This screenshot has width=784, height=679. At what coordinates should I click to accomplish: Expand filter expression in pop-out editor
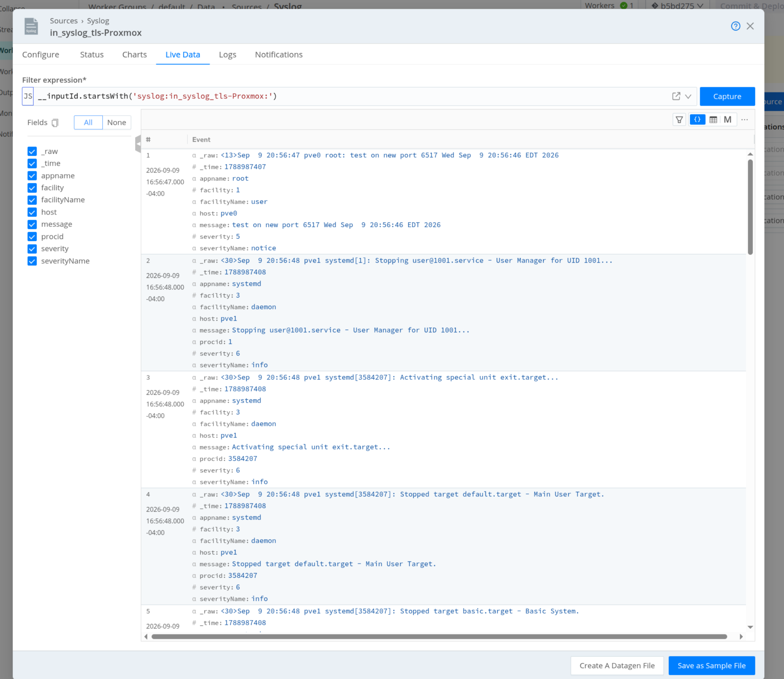(x=676, y=96)
